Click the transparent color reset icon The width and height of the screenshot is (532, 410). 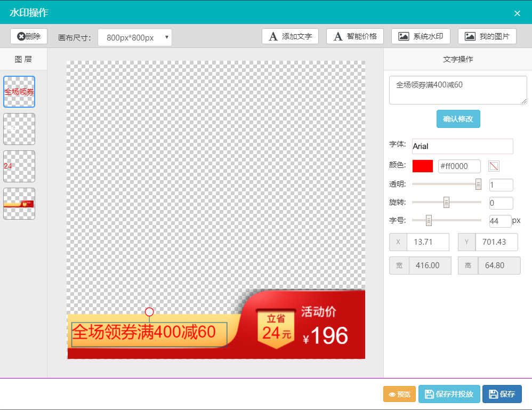pos(494,166)
